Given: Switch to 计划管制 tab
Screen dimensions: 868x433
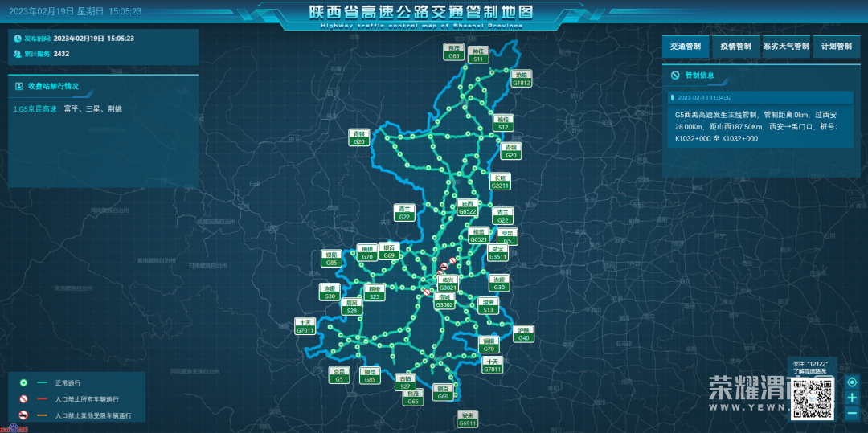Looking at the screenshot, I should coord(836,47).
